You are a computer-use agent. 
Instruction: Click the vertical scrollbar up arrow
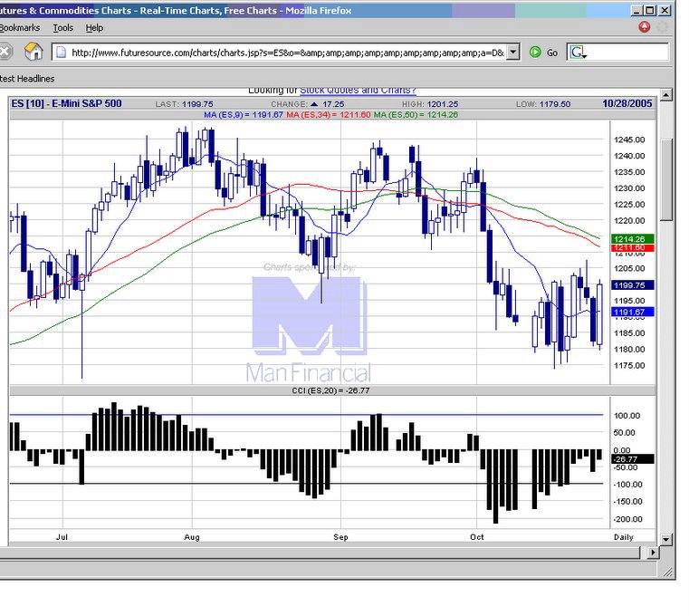[x=666, y=94]
